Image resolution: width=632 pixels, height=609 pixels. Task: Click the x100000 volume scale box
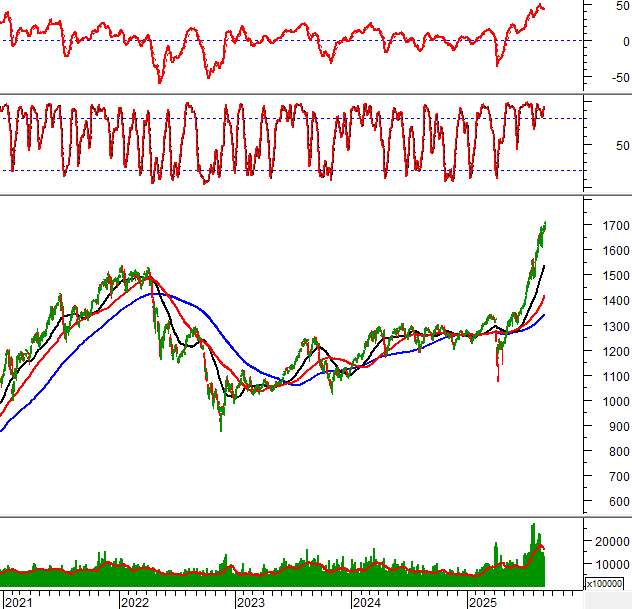click(604, 583)
